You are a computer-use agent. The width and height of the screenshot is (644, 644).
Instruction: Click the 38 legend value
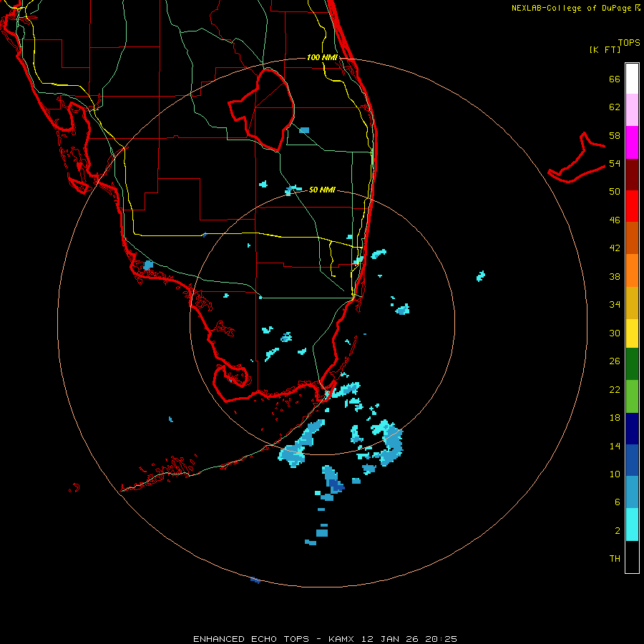(615, 276)
